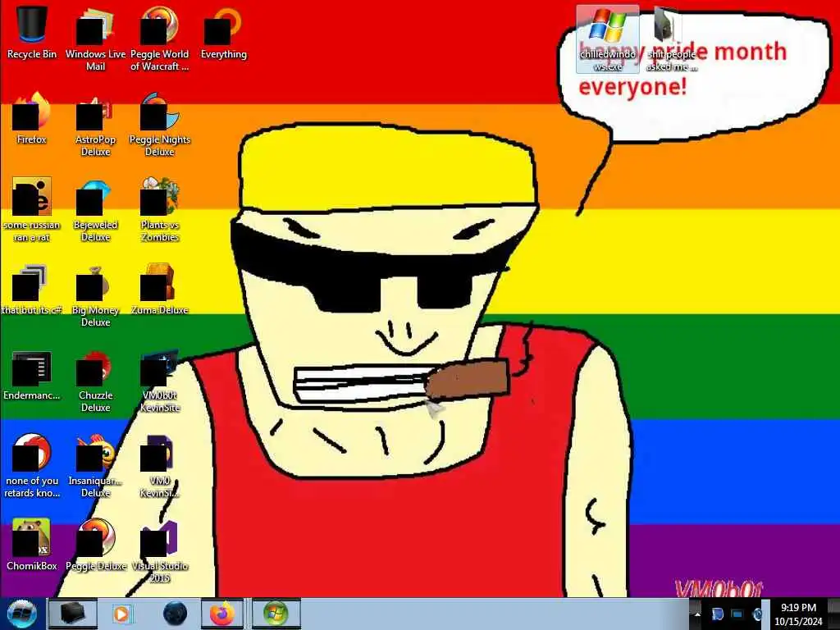
Task: Open the Windows Start menu orb
Action: (x=21, y=614)
